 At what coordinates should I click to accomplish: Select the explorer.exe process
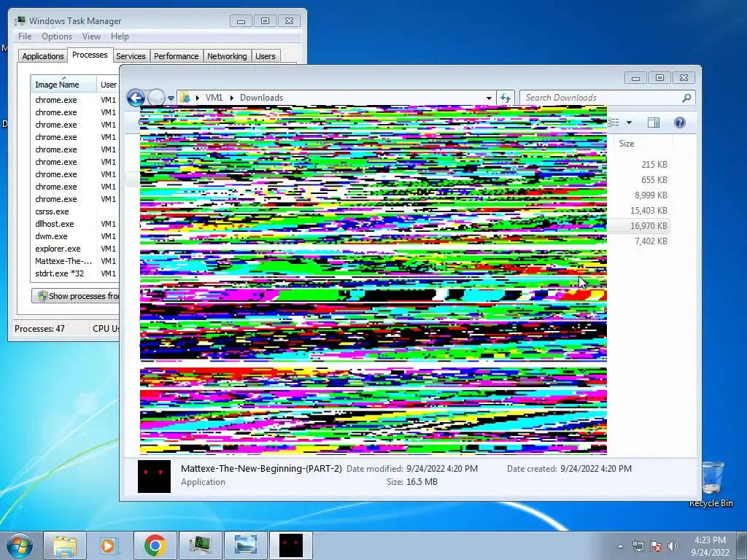point(58,249)
